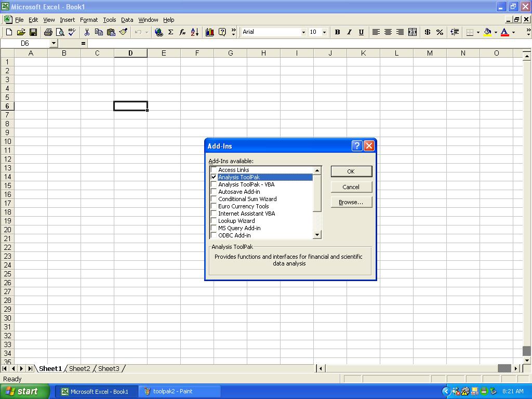The width and height of the screenshot is (532, 399).
Task: Toggle Bold formatting button
Action: 337,32
